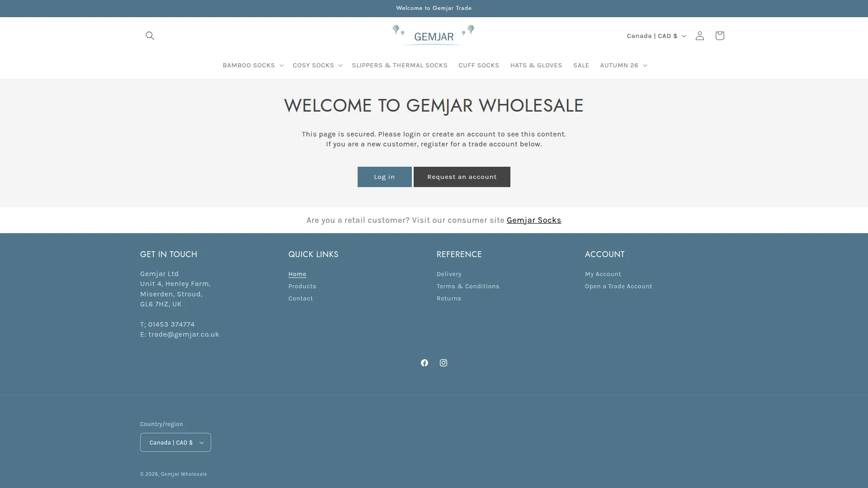Click the 01453 374774 phone number text
This screenshot has width=868, height=488.
171,324
